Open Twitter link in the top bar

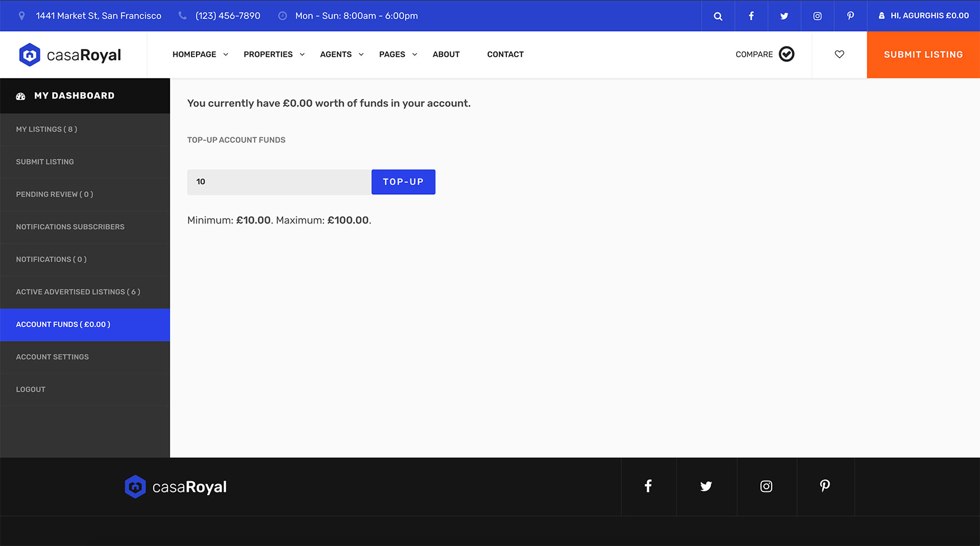784,16
